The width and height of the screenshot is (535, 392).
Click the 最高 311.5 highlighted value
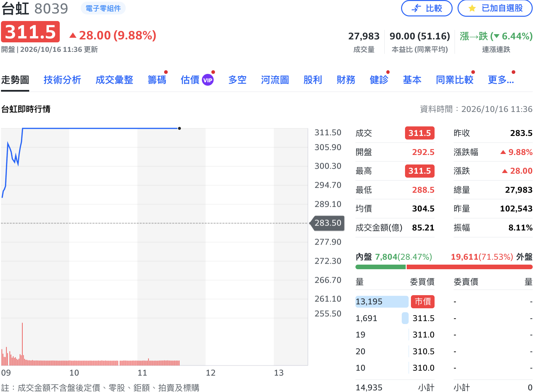420,171
